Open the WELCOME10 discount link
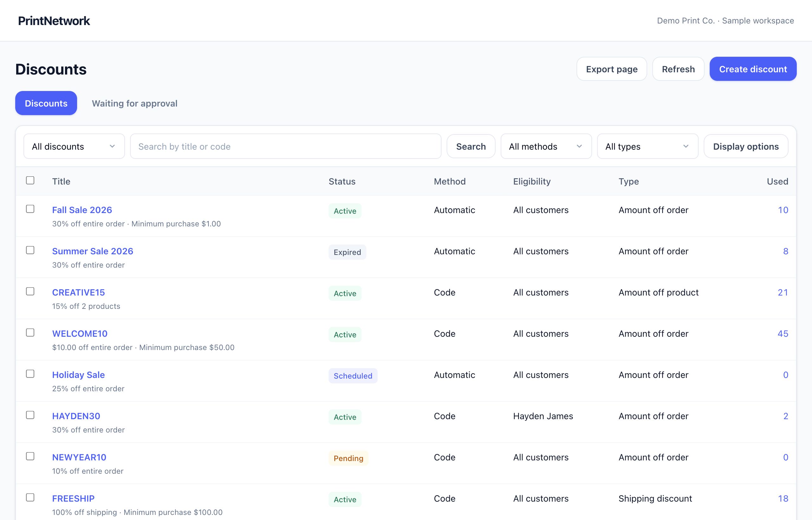This screenshot has width=812, height=520. [80, 334]
